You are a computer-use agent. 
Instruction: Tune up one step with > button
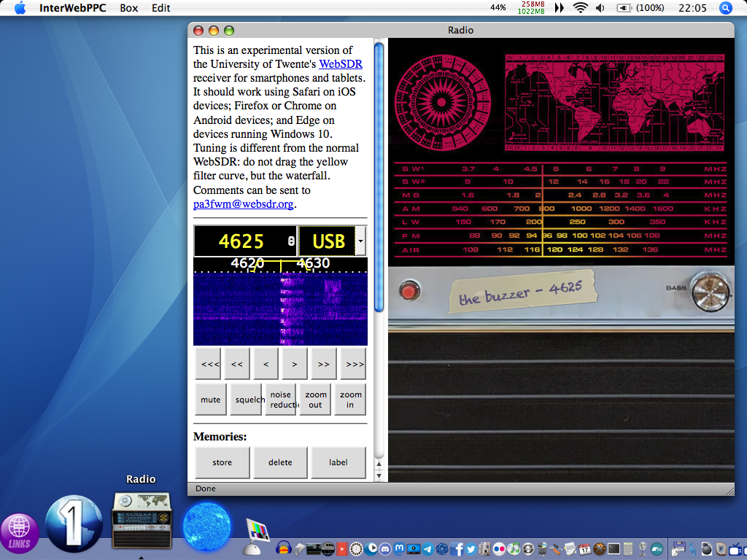pos(295,364)
